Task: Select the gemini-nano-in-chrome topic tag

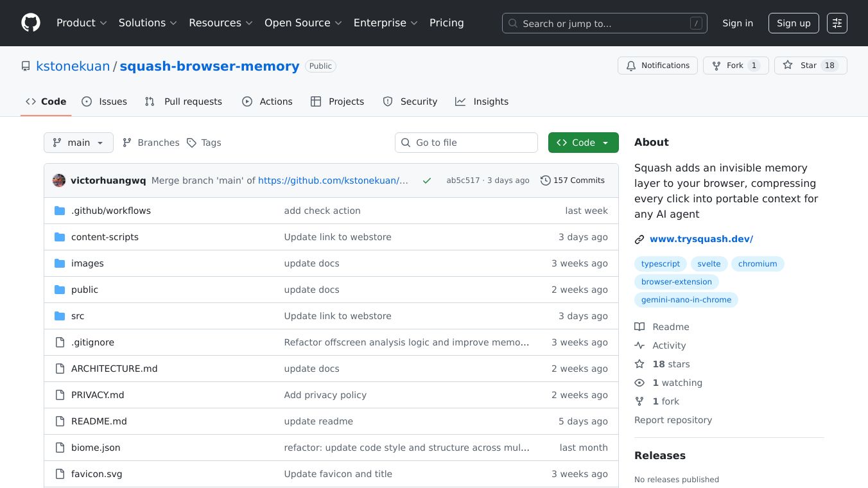Action: click(x=686, y=300)
